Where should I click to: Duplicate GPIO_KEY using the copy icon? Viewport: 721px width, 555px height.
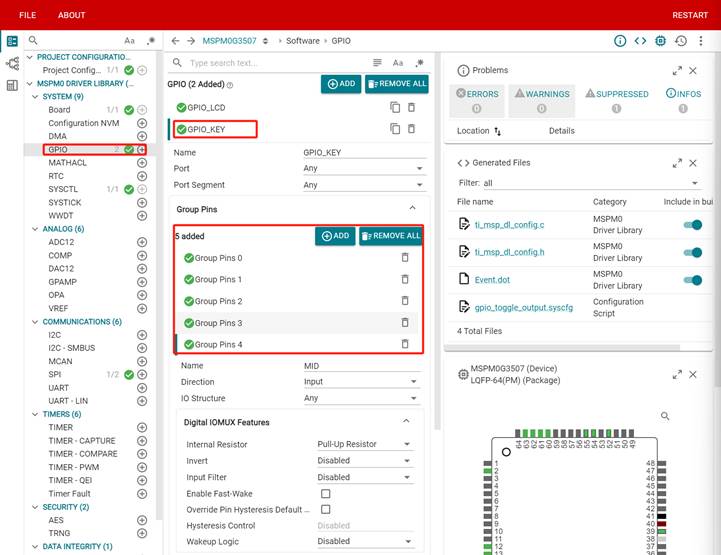[x=395, y=129]
